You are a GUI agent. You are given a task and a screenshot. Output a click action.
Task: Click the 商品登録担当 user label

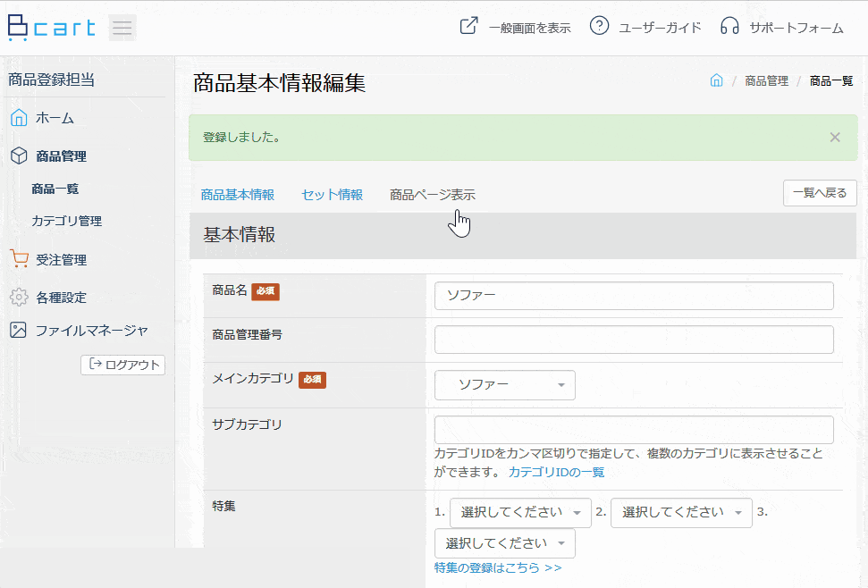pyautogui.click(x=52, y=80)
